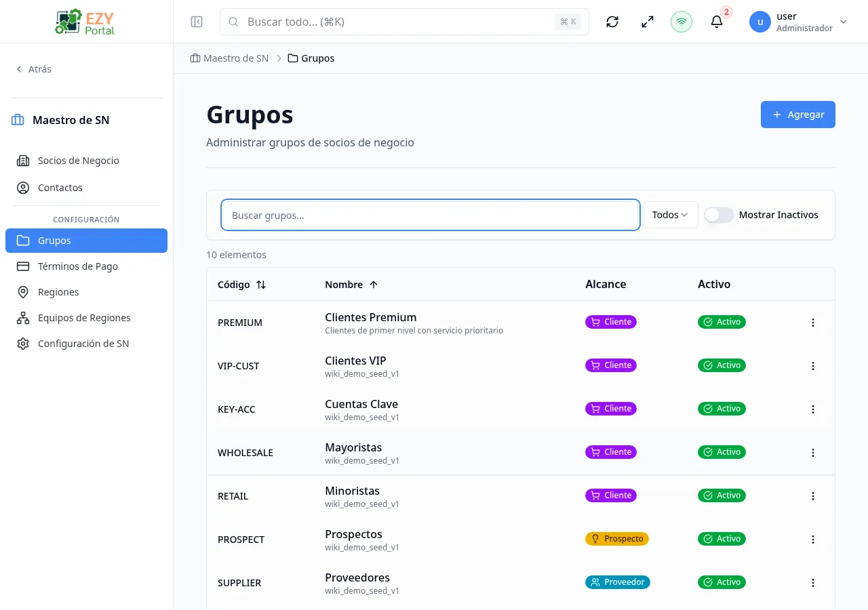Open row actions menu for RETAIL
868x610 pixels.
[813, 496]
